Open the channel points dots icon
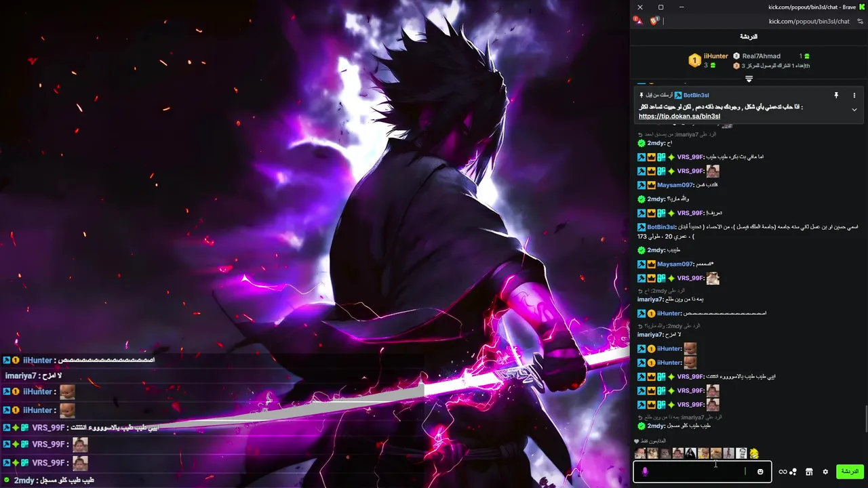 (x=793, y=472)
